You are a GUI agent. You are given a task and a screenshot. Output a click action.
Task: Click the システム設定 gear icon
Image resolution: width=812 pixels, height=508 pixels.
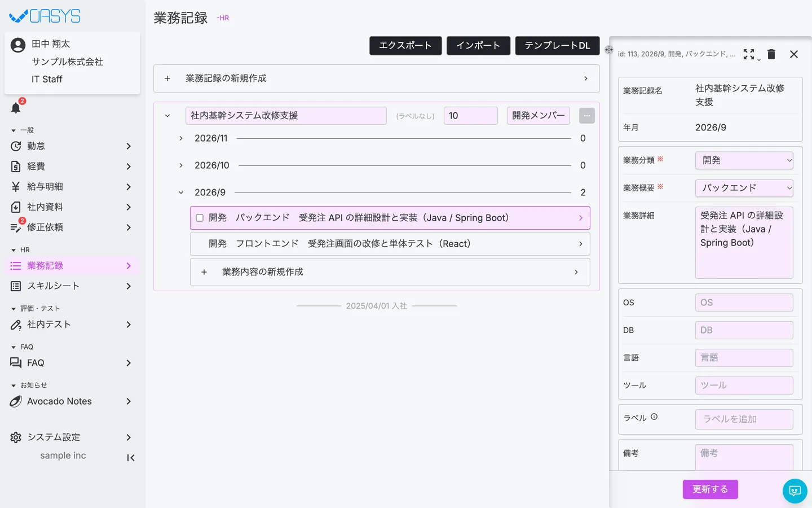[x=16, y=437]
